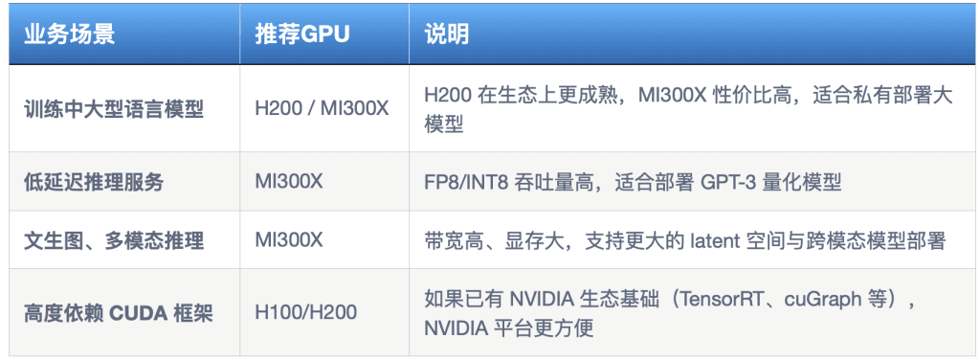This screenshot has width=980, height=361.
Task: Click the H100/H200 cell
Action: point(324,312)
